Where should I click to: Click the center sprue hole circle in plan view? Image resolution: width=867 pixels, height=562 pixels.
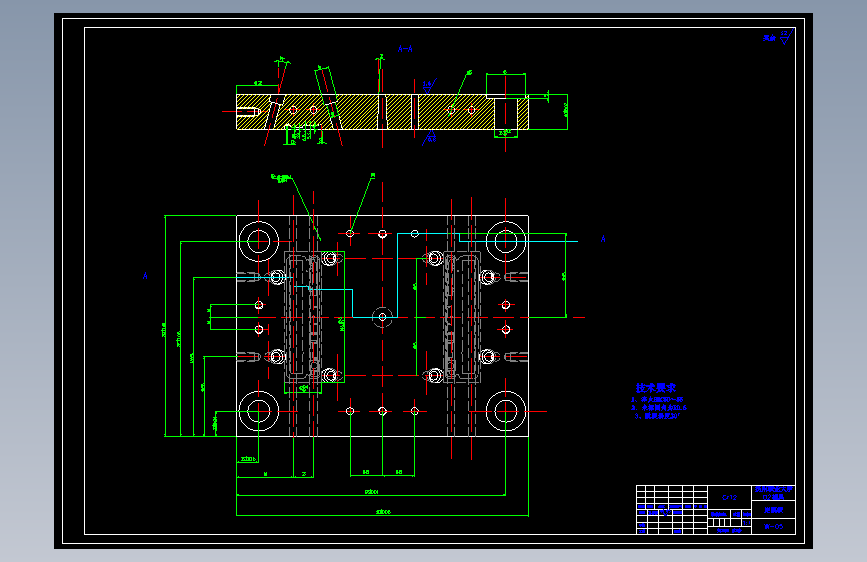pyautogui.click(x=382, y=317)
